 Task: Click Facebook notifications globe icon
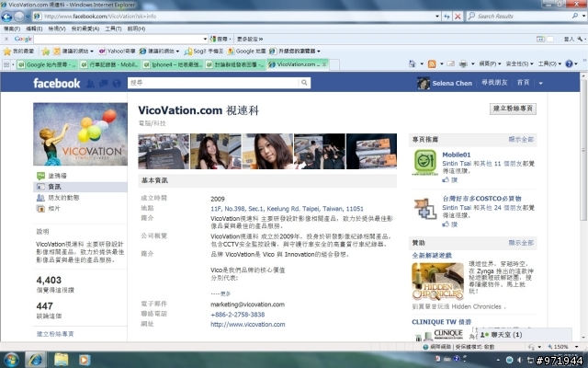coord(117,84)
